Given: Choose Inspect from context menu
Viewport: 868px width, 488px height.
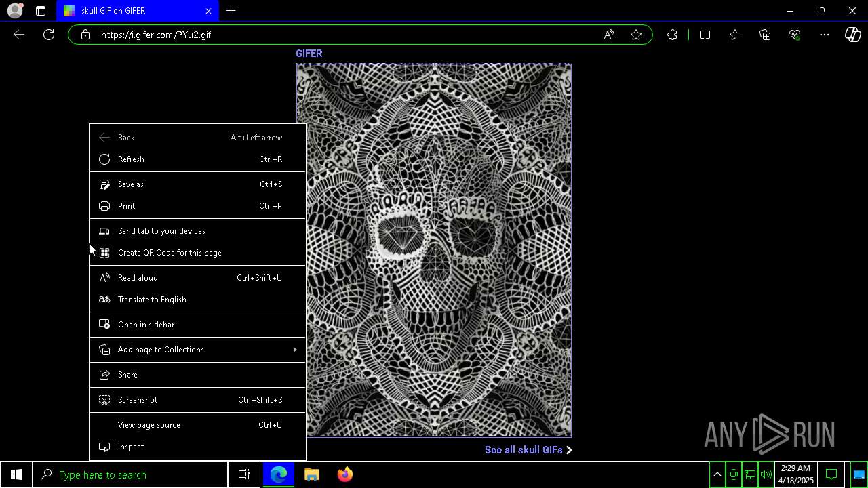Looking at the screenshot, I should point(197,447).
